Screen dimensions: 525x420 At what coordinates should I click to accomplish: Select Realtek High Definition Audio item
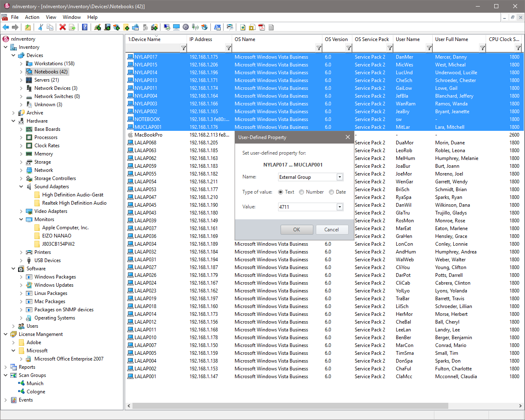(74, 203)
